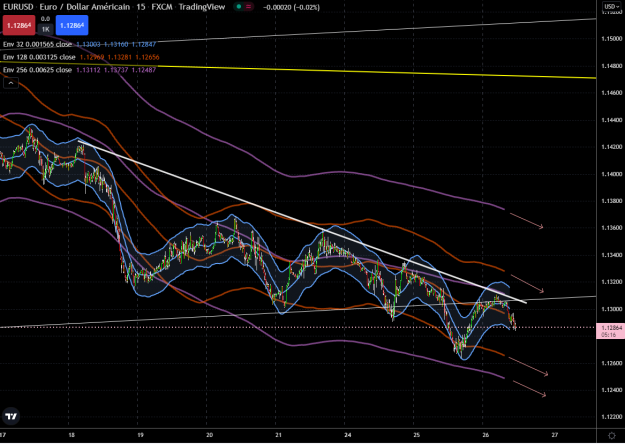Click the red data mode indicator icon

pos(249,7)
